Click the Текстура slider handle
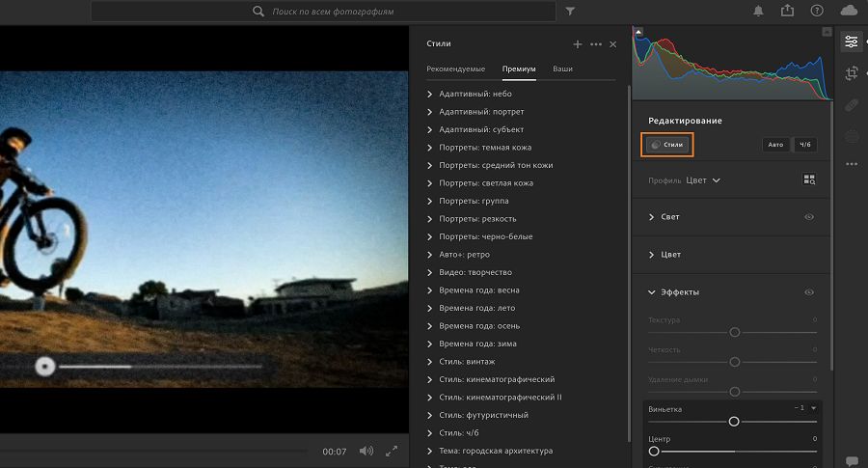868x468 pixels. click(x=735, y=332)
